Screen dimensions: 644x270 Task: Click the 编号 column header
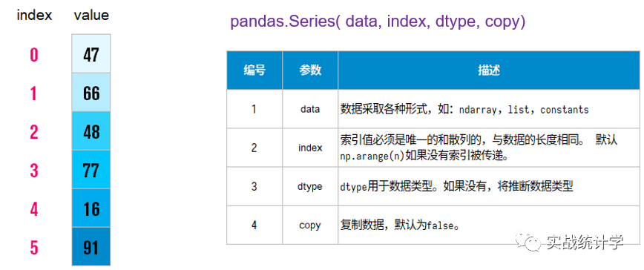click(254, 70)
